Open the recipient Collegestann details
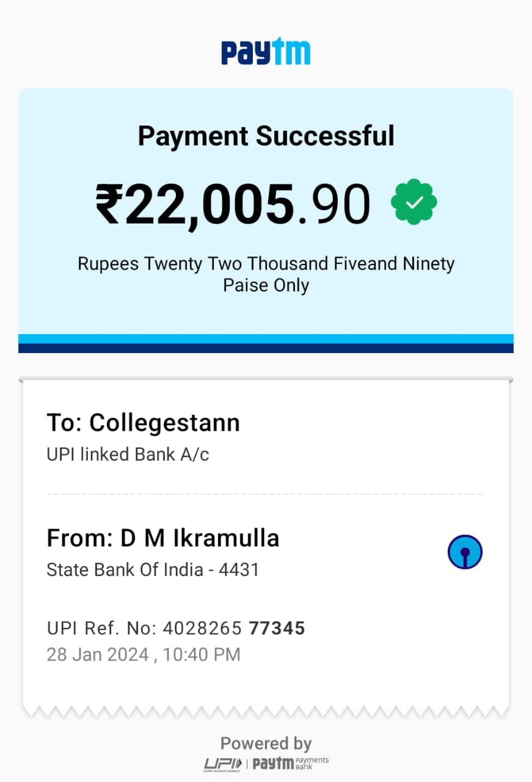Screen dimensions: 532x782 click(144, 422)
